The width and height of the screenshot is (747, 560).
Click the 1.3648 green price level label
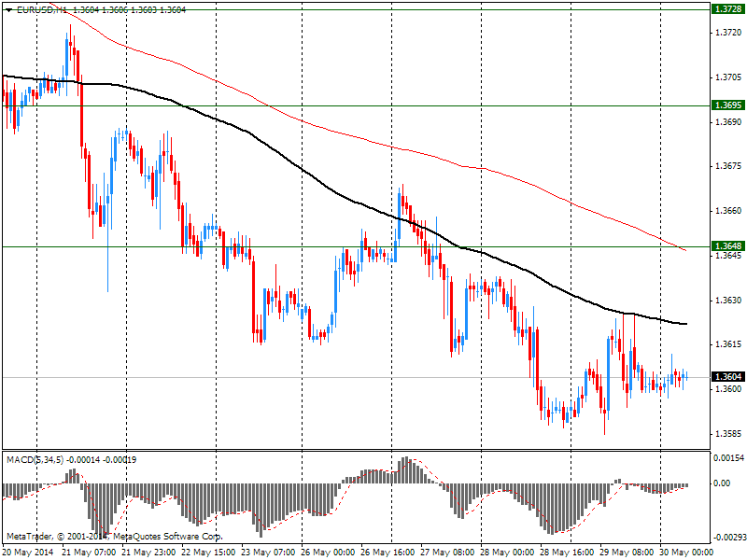click(728, 246)
